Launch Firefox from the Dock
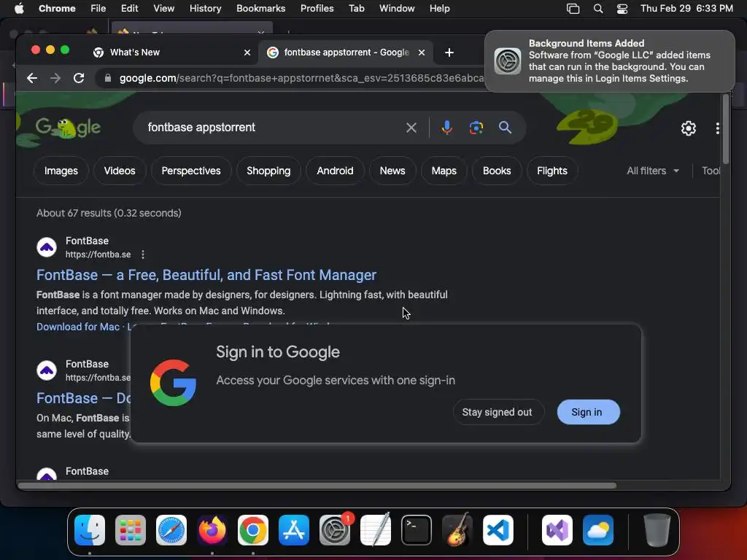This screenshot has height=560, width=747. [x=212, y=530]
